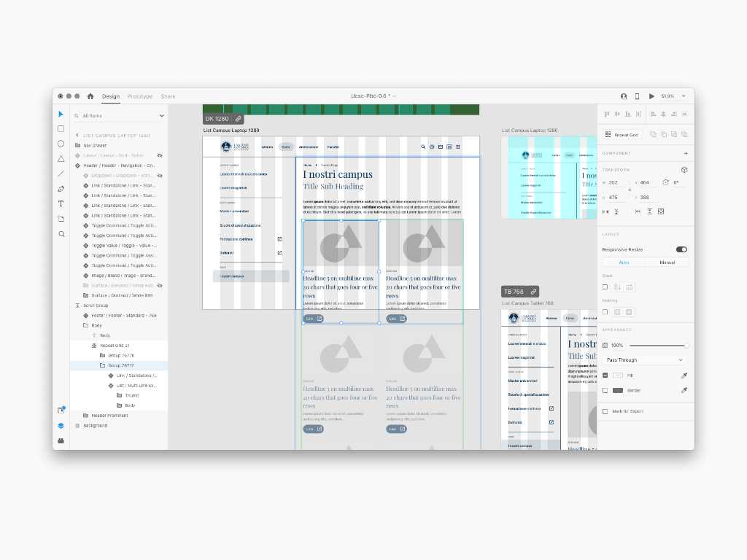Lock aspect ratio between W and H

[x=630, y=190]
